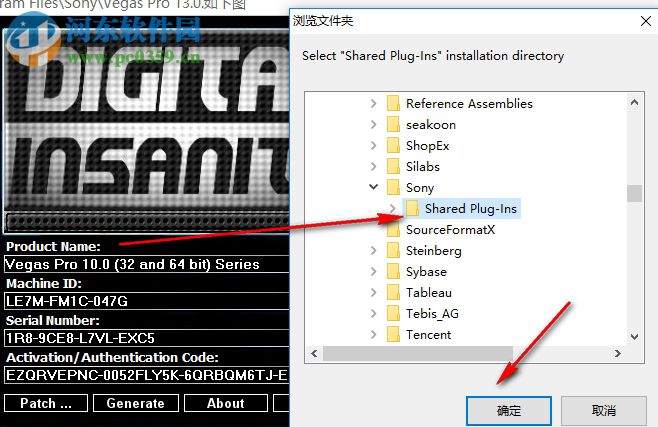Click the Machine ID field LE7M-FM1C-047G
The width and height of the screenshot is (658, 427).
[x=147, y=301]
